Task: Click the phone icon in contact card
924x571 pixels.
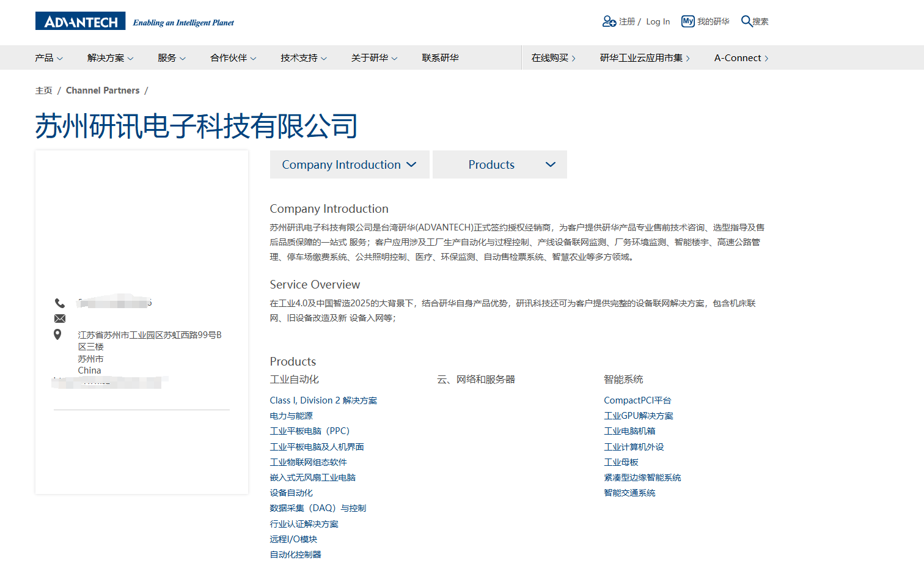Action: pyautogui.click(x=60, y=303)
